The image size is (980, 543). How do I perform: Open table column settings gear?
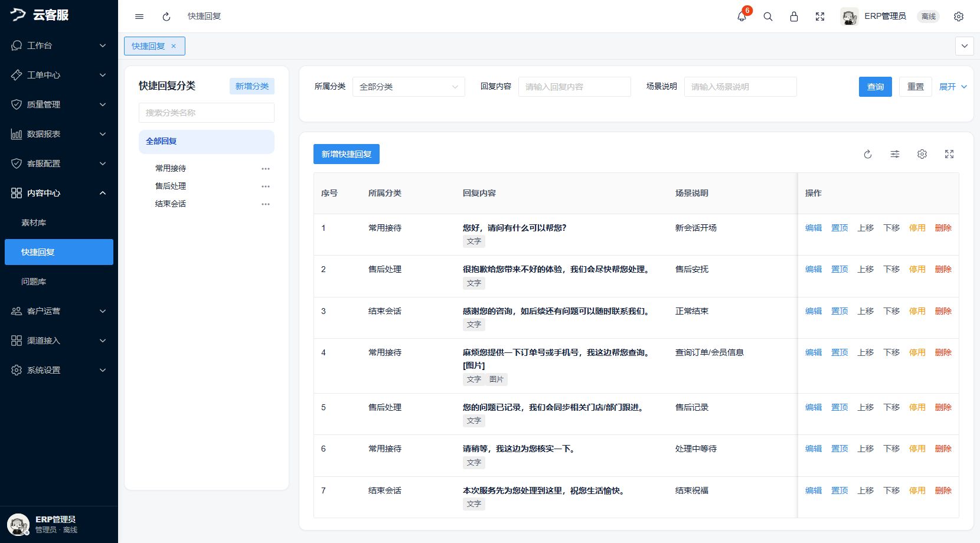[x=922, y=154]
